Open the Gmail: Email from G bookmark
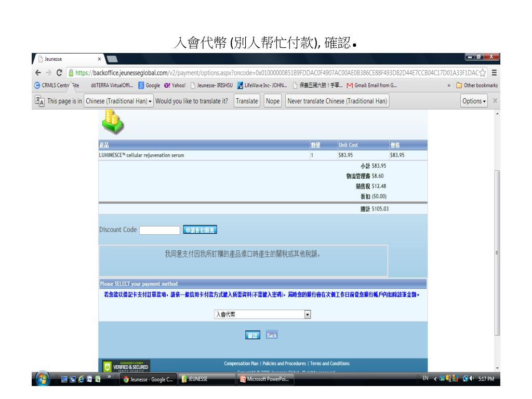Image resolution: width=532 pixels, height=399 pixels. [371, 86]
